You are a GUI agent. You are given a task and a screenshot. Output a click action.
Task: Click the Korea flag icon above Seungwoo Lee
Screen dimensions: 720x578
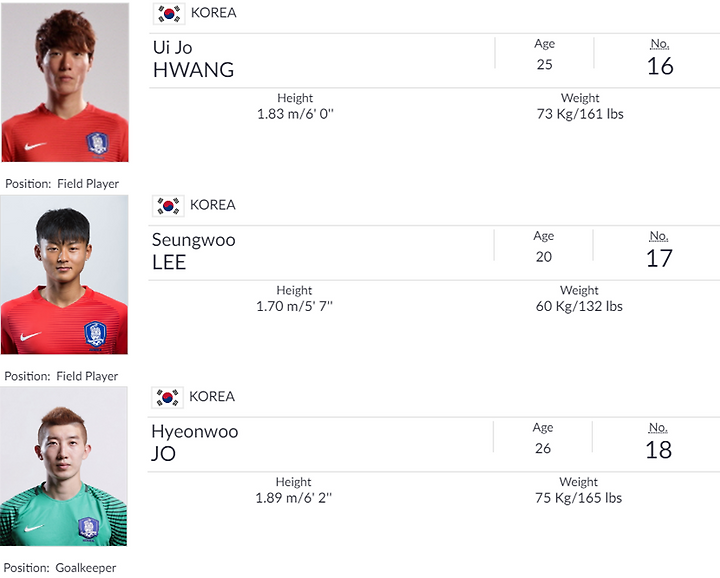[168, 206]
